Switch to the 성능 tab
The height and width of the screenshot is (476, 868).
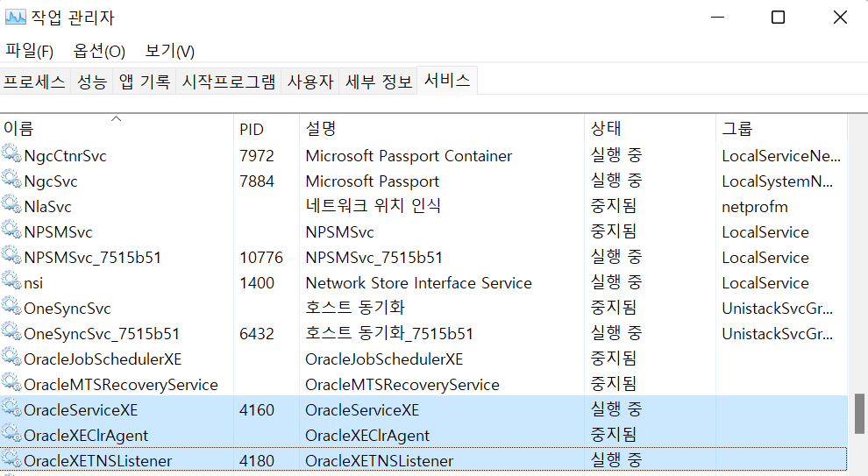click(x=92, y=82)
